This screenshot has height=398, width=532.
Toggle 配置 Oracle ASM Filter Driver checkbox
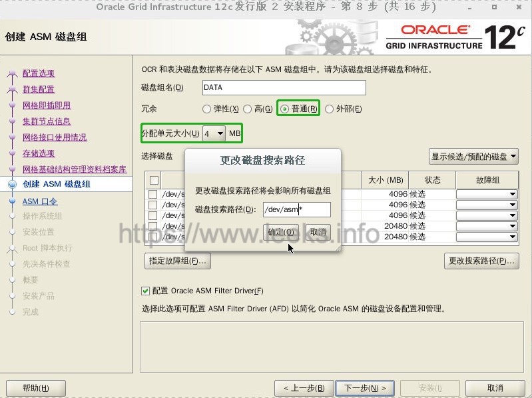click(146, 291)
